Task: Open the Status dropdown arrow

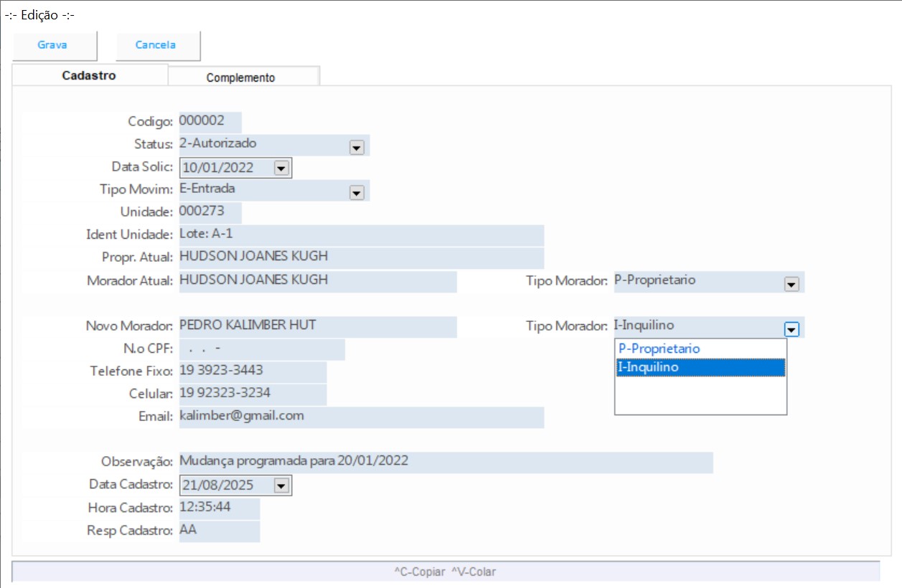Action: (x=356, y=147)
